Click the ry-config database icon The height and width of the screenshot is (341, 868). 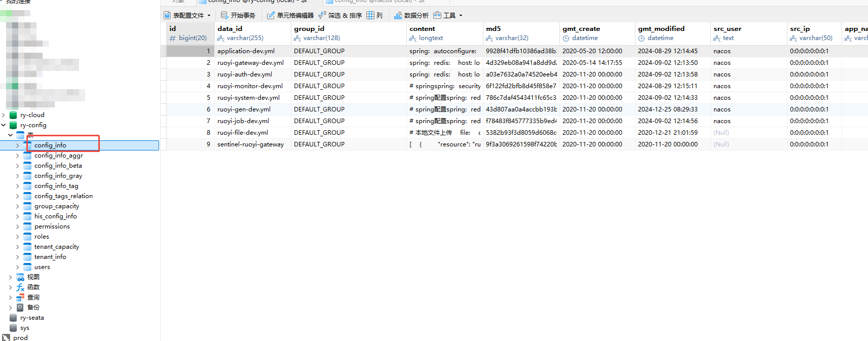(x=13, y=125)
